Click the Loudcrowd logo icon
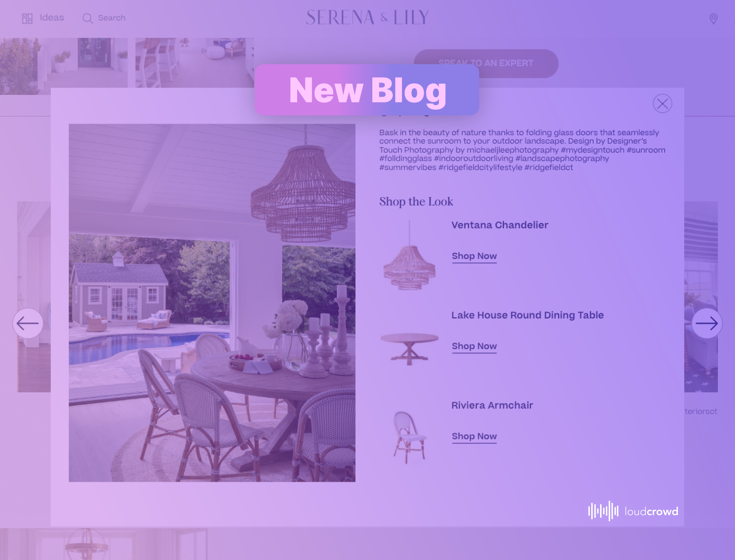Viewport: 735px width, 560px height. [x=603, y=510]
